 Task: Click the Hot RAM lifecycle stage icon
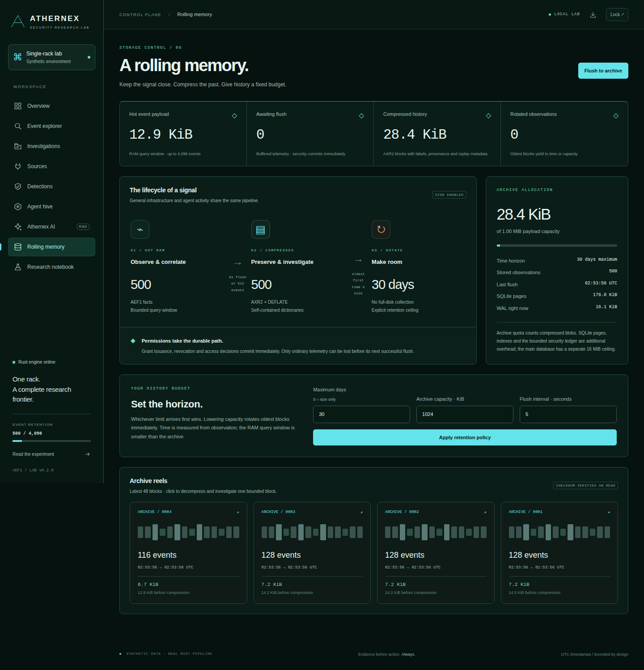click(140, 229)
